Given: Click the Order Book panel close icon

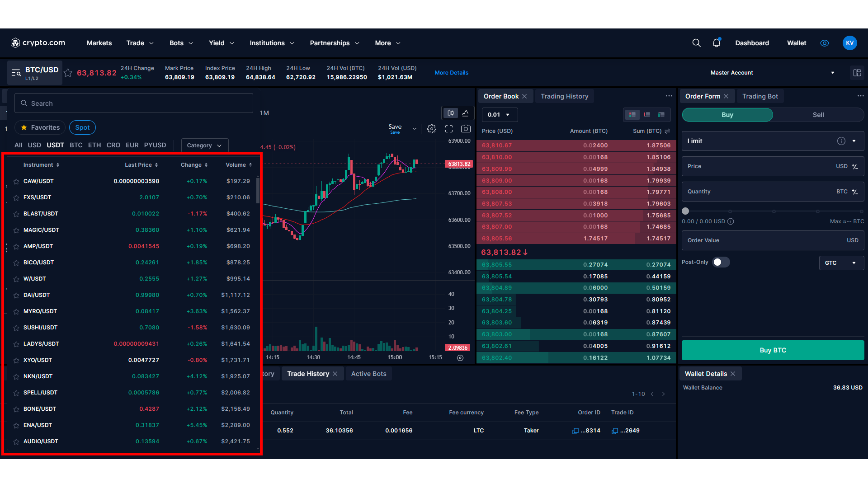Looking at the screenshot, I should 524,97.
